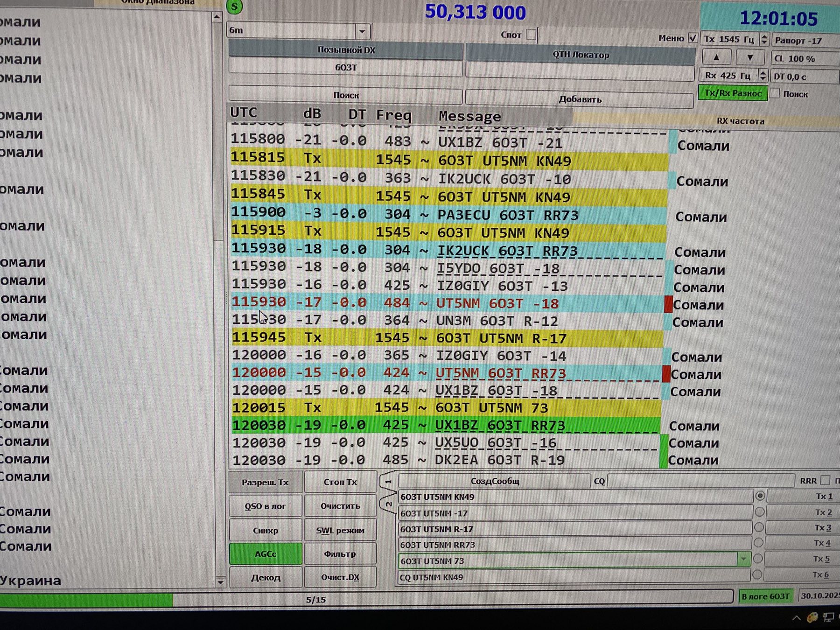Switch to message tab 2
This screenshot has height=630, width=840.
(388, 504)
